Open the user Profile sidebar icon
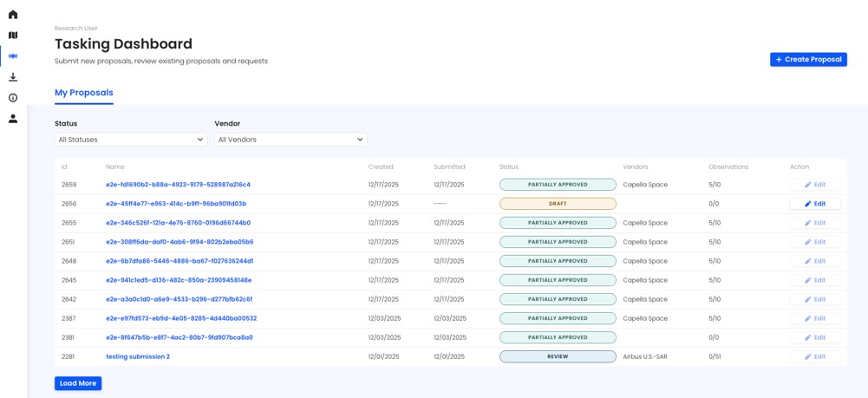The image size is (868, 398). click(13, 119)
